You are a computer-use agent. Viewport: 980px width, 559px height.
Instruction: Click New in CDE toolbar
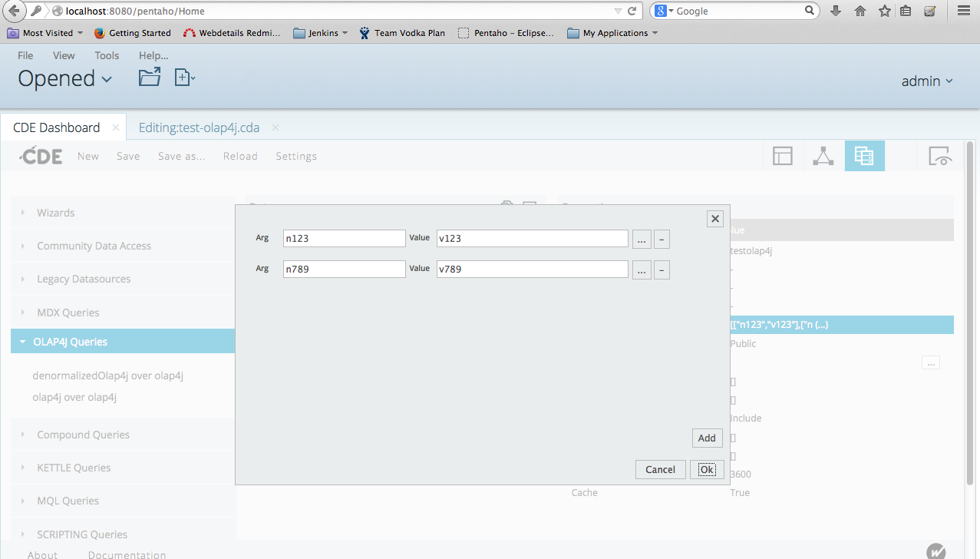[88, 156]
